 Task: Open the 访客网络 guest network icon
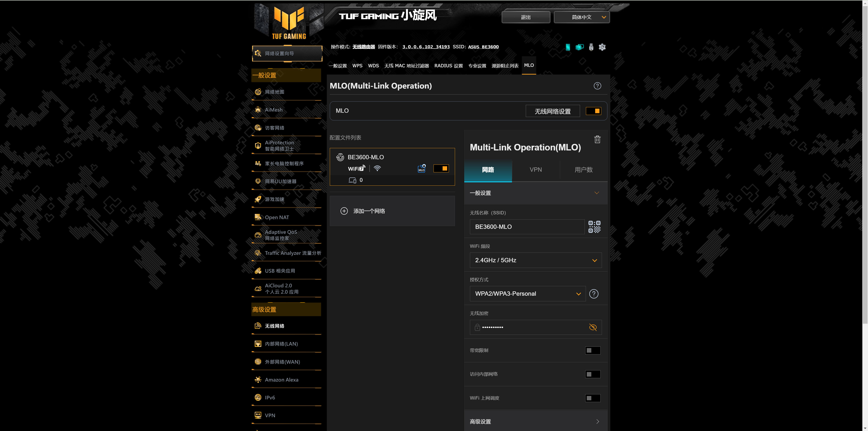[258, 128]
